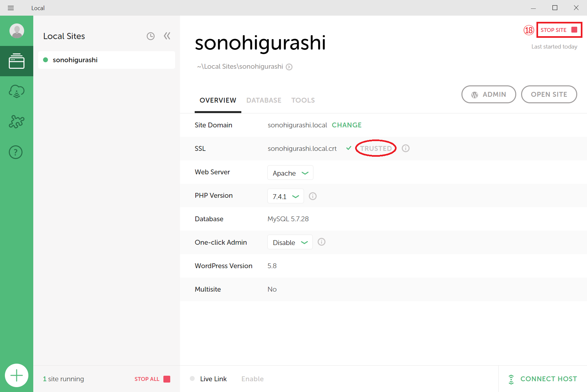Image resolution: width=587 pixels, height=392 pixels.
Task: Click the Multisite No value
Action: (272, 289)
